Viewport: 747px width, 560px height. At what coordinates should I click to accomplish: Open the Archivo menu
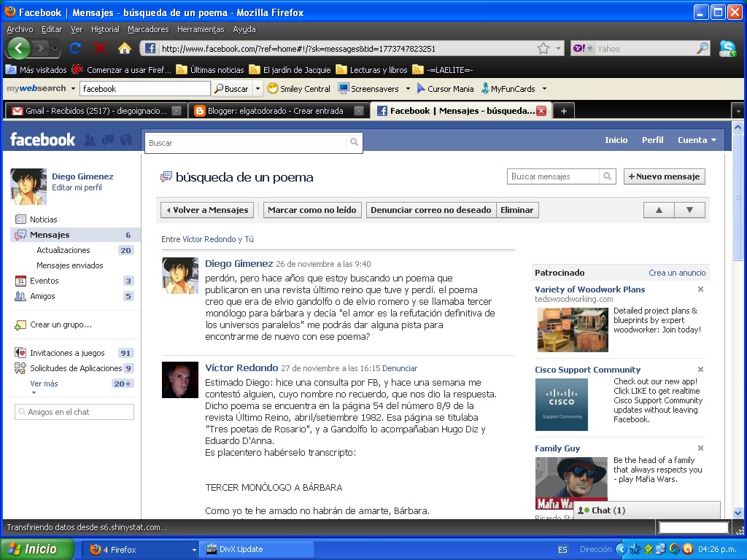point(20,29)
